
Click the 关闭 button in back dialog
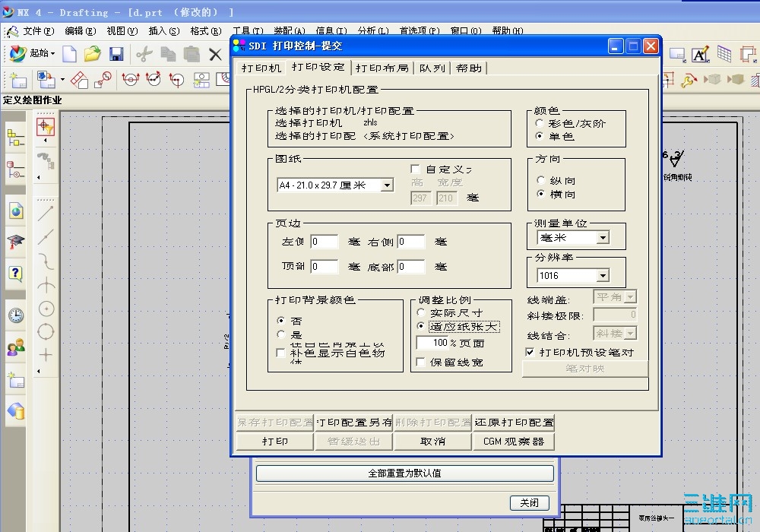tap(529, 503)
